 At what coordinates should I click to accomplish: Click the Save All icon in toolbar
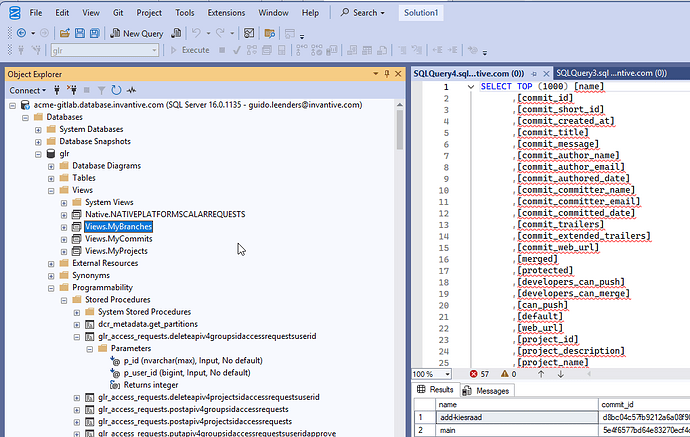[x=94, y=33]
